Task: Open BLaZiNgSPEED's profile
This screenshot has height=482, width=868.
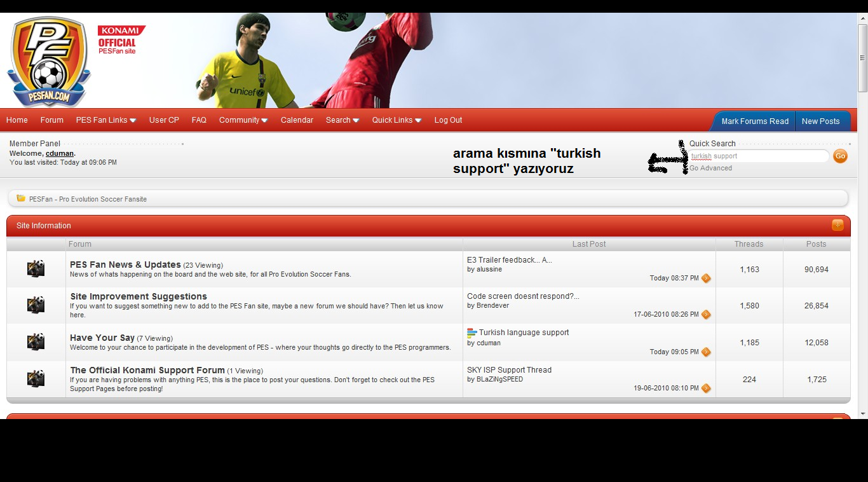Action: (x=499, y=379)
